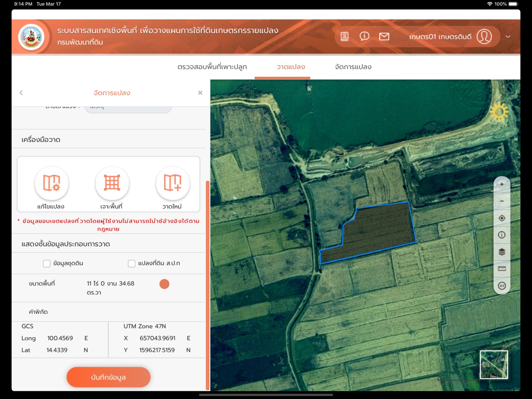532x399 pixels.
Task: Click the Y value 1596217.5159
Action: click(x=157, y=350)
